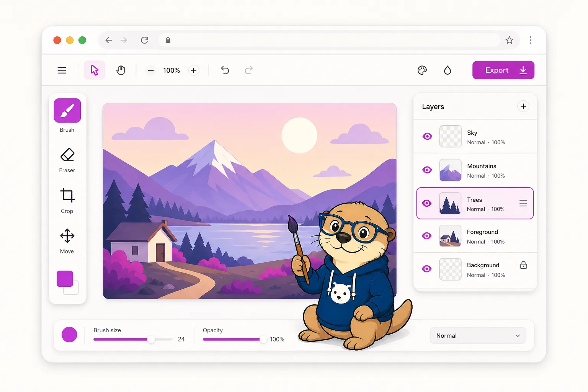The image size is (588, 392).
Task: Open the color palette
Action: point(422,70)
